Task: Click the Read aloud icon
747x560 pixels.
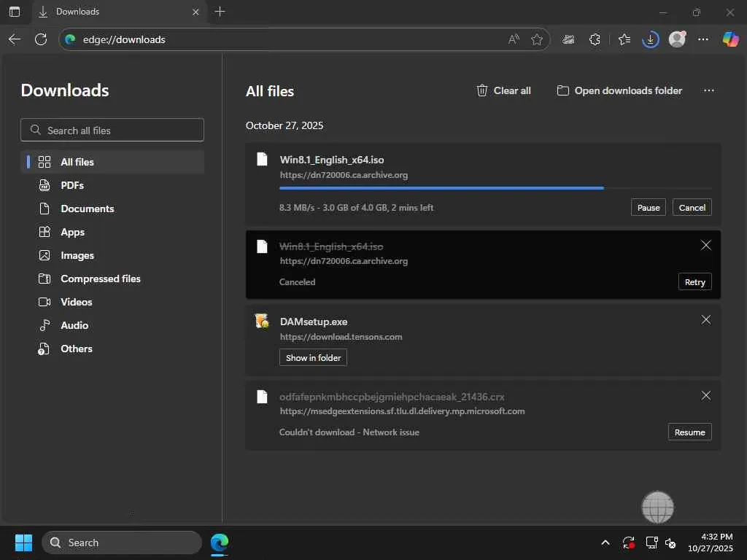Action: 514,39
